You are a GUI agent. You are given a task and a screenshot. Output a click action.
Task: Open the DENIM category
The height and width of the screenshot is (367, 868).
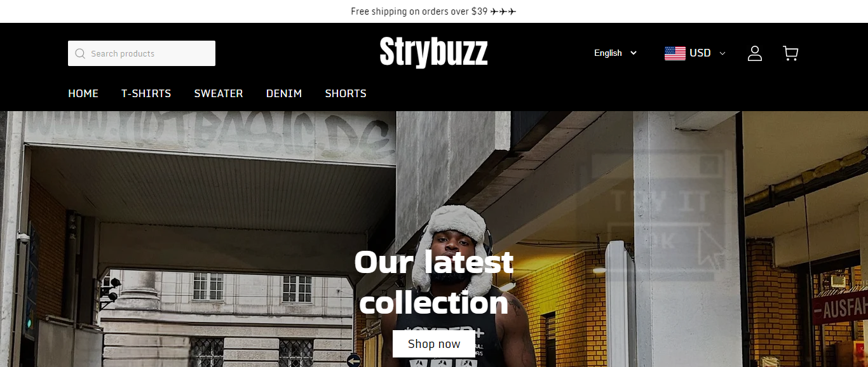[x=284, y=93]
